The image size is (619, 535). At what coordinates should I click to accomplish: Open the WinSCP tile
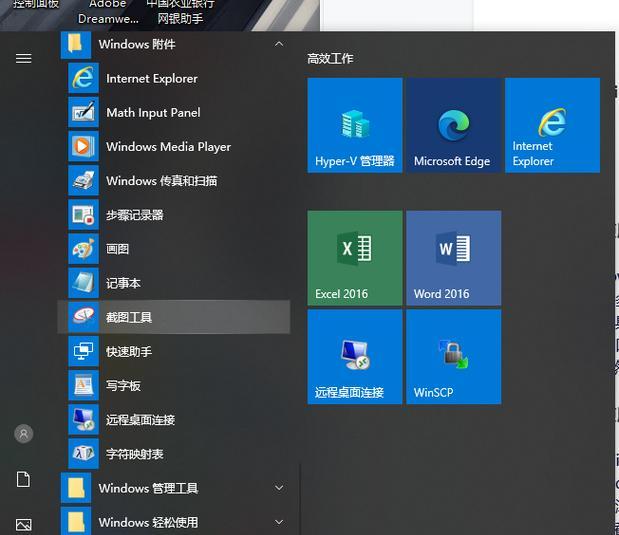click(x=454, y=357)
